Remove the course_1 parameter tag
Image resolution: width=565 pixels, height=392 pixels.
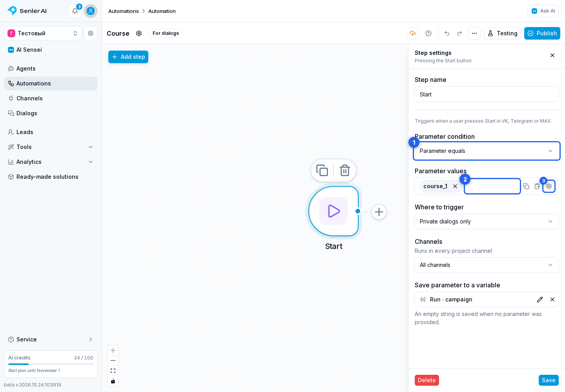[x=455, y=186]
